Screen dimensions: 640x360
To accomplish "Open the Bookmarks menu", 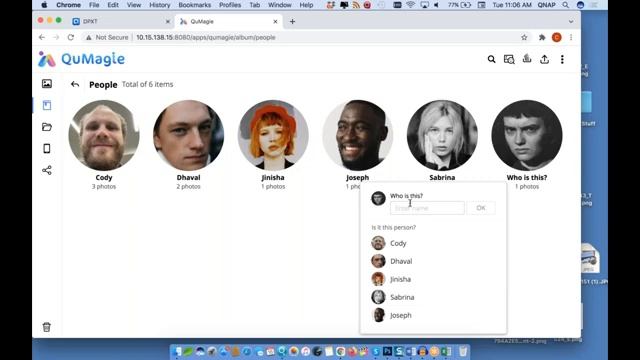I will click(x=195, y=5).
